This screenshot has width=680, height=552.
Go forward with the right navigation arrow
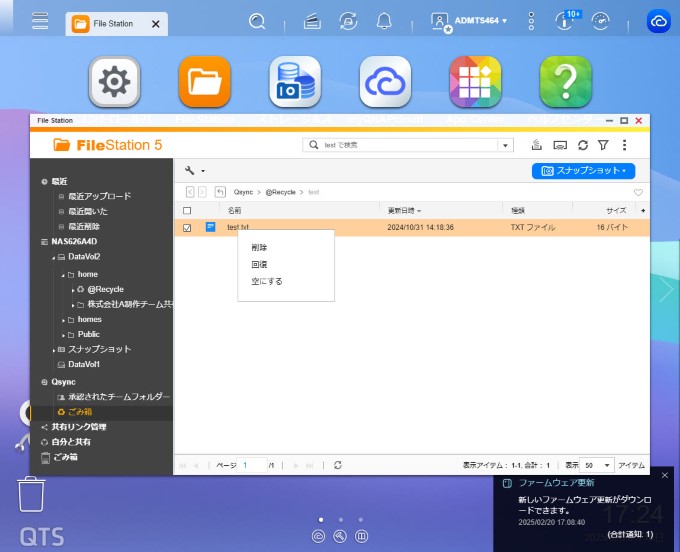coord(202,192)
